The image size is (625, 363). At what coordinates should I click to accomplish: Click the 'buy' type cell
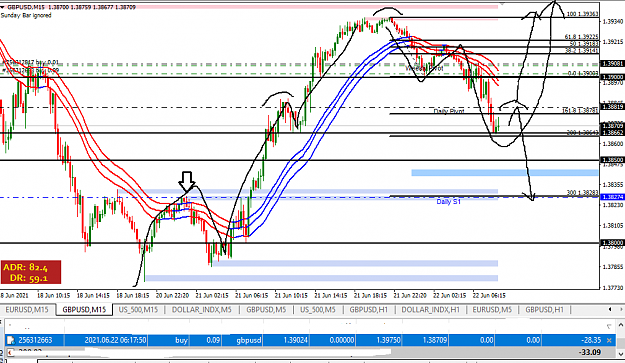[181, 340]
